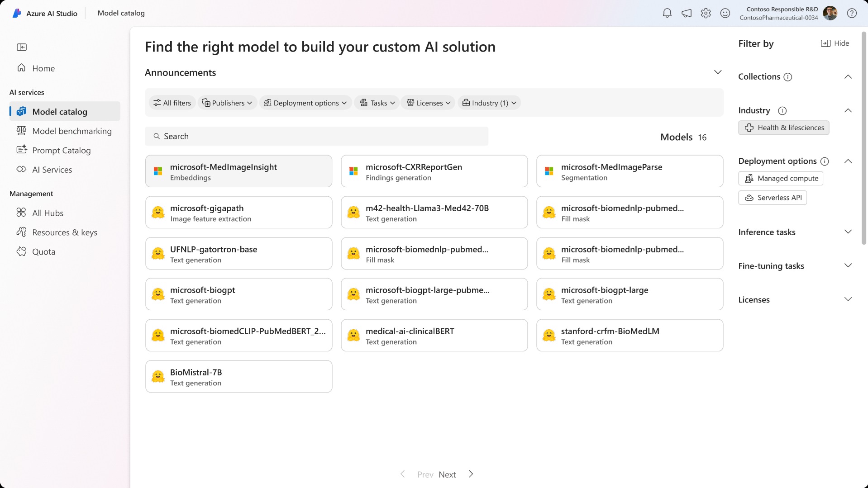Click the screen share icon in top bar
This screenshot has width=868, height=488.
[x=686, y=13]
